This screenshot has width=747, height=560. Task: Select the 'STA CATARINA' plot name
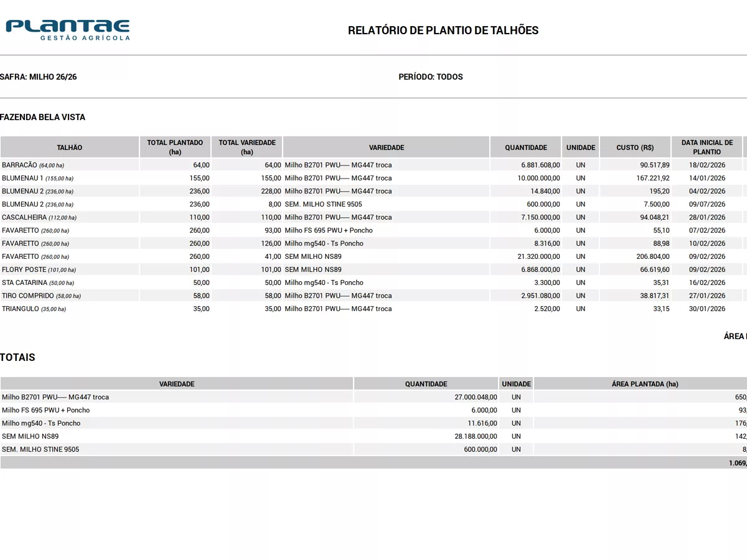pyautogui.click(x=26, y=282)
